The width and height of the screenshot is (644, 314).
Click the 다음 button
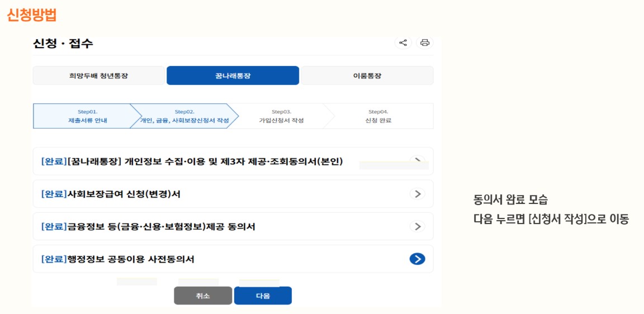coord(263,296)
